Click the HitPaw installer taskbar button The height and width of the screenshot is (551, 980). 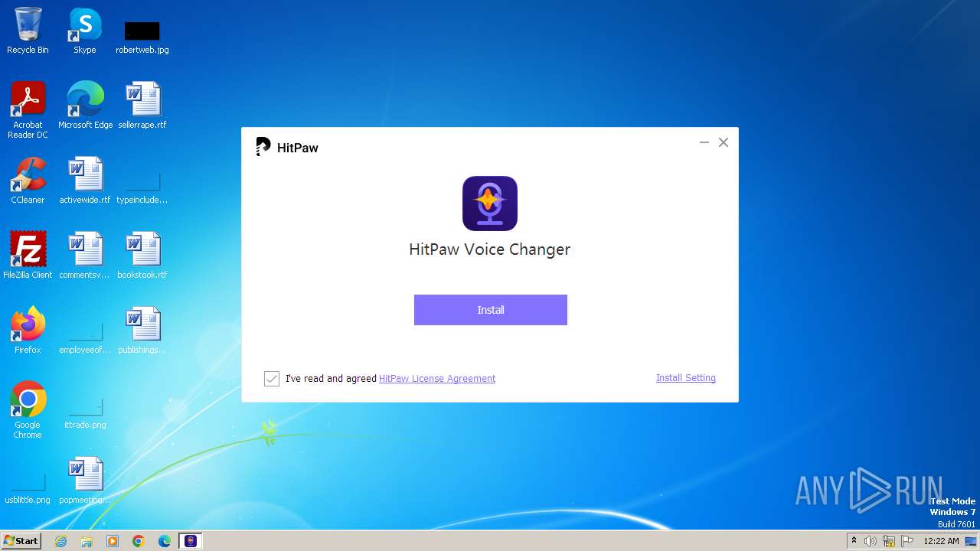(x=191, y=541)
